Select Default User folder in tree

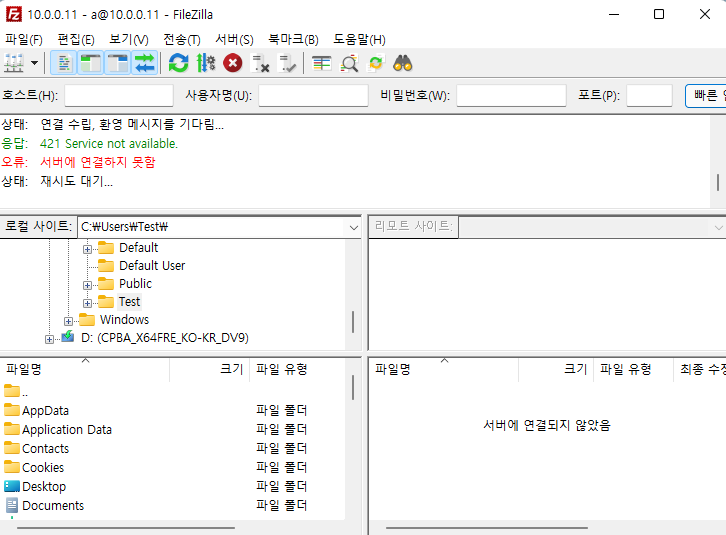coord(152,265)
